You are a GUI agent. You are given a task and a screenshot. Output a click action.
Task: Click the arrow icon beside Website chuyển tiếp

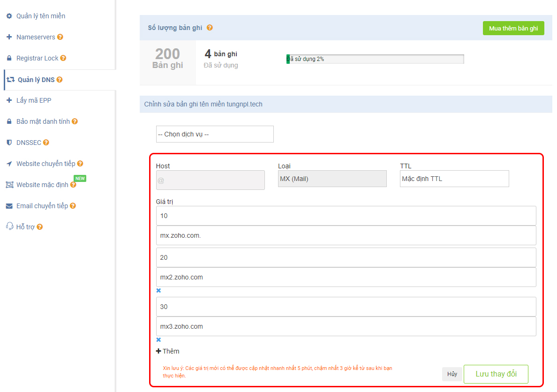[9, 164]
